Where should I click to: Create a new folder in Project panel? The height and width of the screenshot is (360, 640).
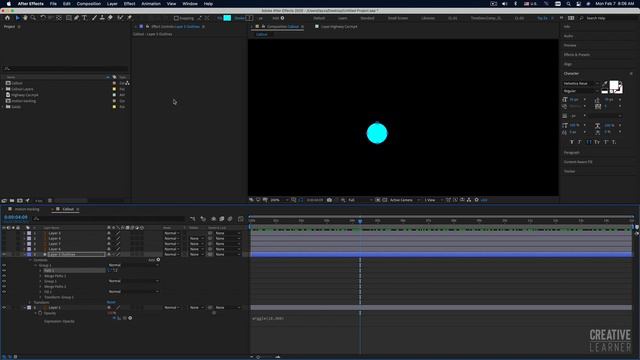[x=12, y=200]
